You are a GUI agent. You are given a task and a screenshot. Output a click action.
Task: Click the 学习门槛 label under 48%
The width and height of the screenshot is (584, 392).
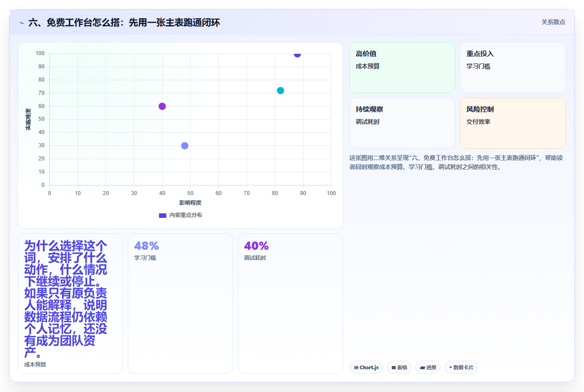pos(145,258)
